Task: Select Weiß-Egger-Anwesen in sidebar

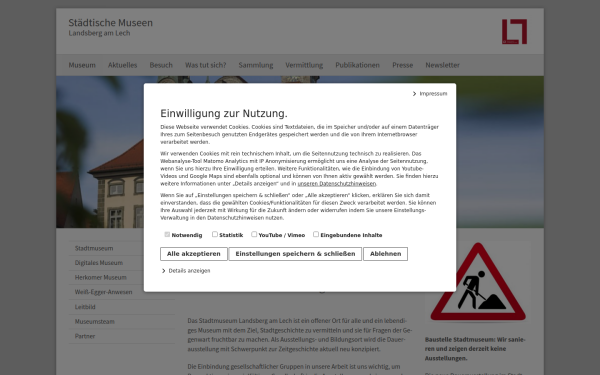Action: click(122, 292)
